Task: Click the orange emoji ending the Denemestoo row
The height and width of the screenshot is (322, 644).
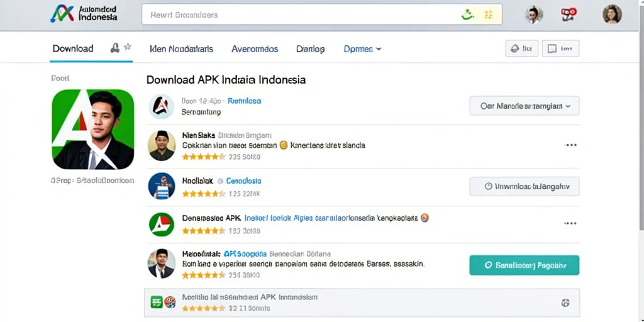Action: pyautogui.click(x=425, y=218)
